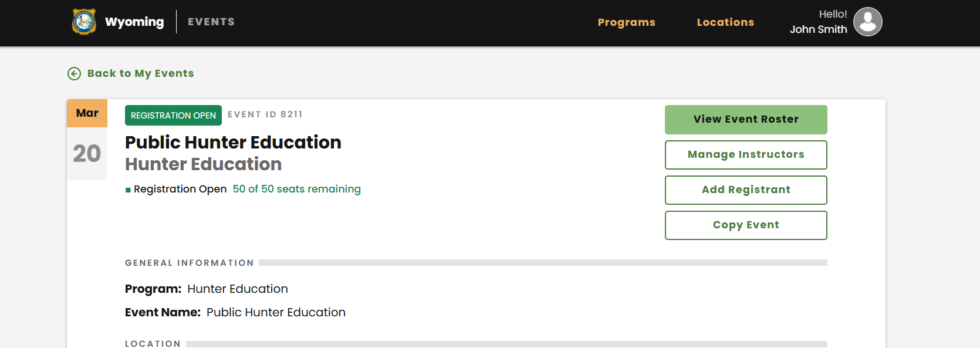Click Copy Event button

746,225
